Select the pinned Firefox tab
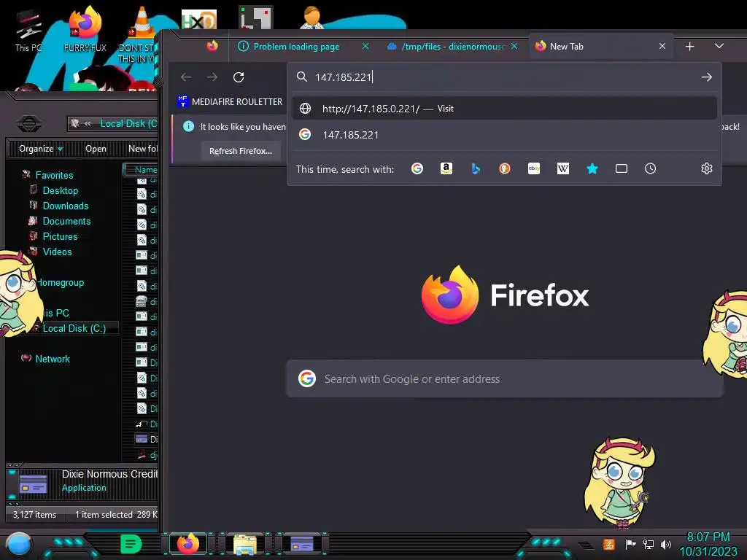Screen dimensions: 747x560 pyautogui.click(x=212, y=46)
